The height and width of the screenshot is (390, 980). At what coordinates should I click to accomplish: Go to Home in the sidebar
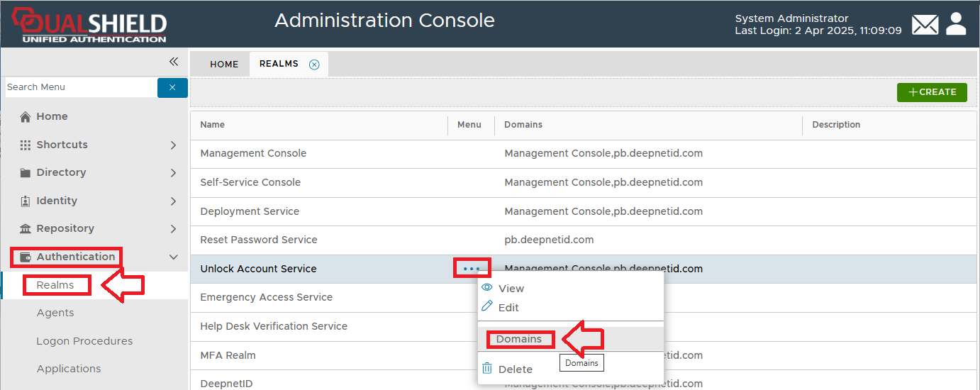click(x=52, y=116)
